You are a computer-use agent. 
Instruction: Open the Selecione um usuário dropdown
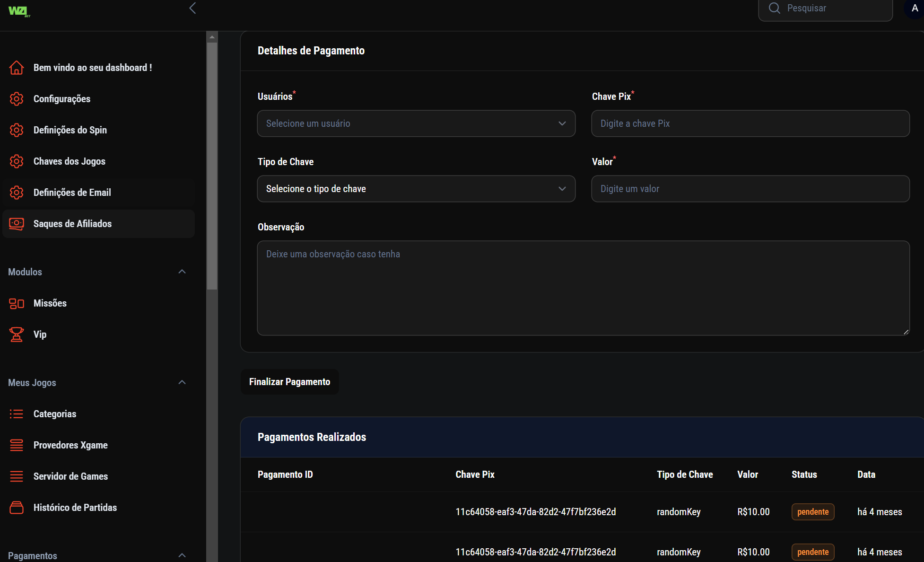[416, 123]
